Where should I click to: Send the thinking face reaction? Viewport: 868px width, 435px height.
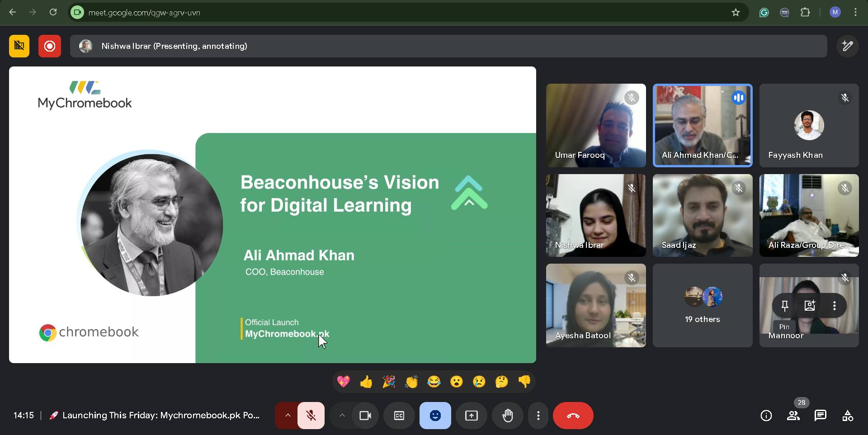pos(502,382)
